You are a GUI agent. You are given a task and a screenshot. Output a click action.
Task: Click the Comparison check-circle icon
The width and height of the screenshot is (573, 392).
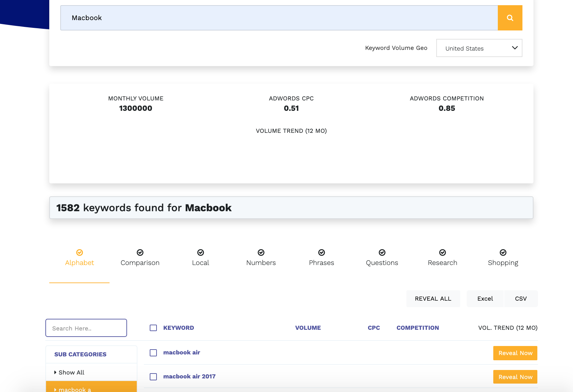coord(140,252)
